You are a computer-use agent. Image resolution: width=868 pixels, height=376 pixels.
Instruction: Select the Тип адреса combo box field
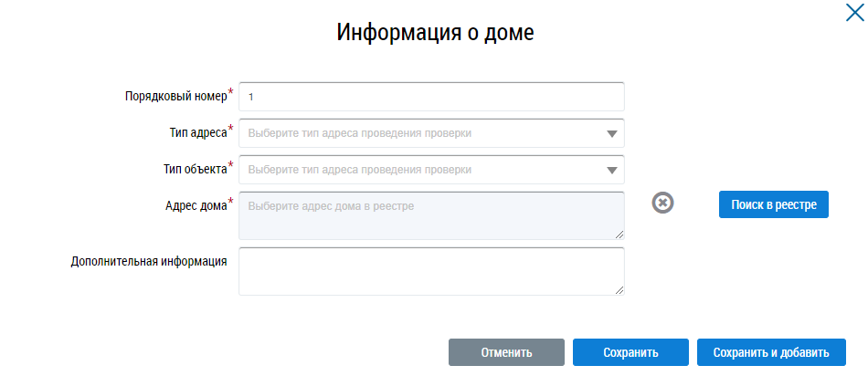pos(420,133)
